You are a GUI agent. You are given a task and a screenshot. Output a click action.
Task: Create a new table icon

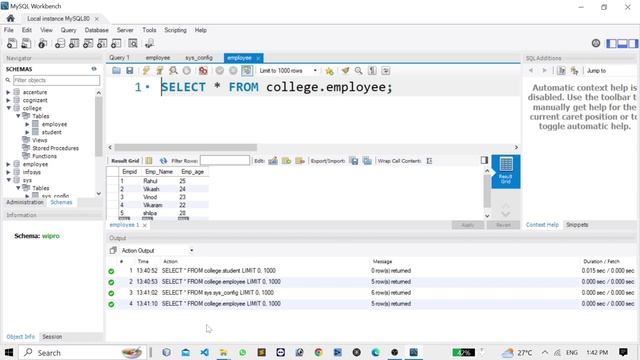coord(74,43)
